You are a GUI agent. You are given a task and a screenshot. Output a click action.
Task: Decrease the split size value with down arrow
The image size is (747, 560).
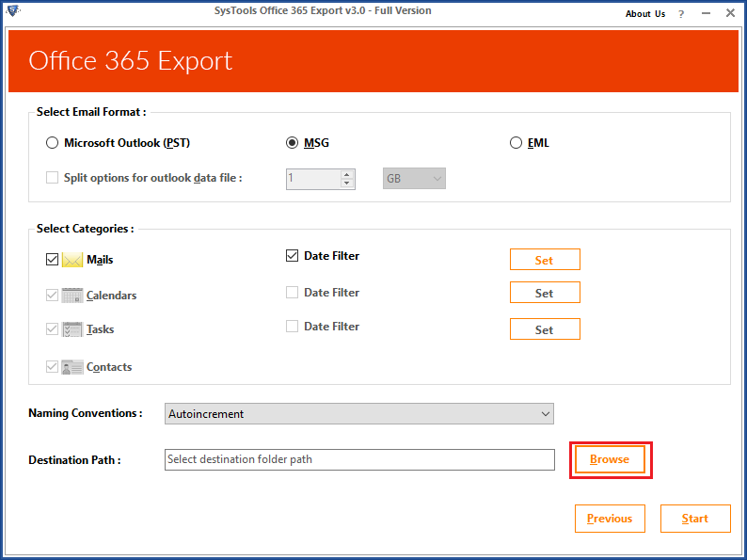click(347, 183)
